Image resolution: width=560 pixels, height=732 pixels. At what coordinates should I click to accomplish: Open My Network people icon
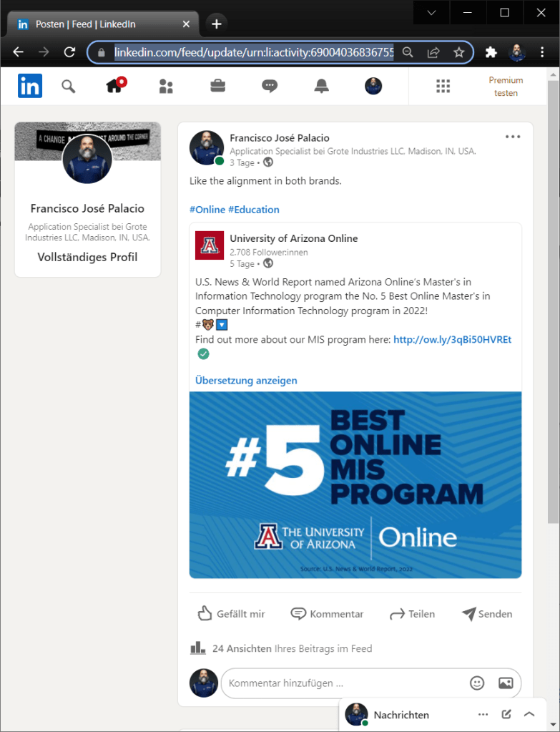pos(166,87)
